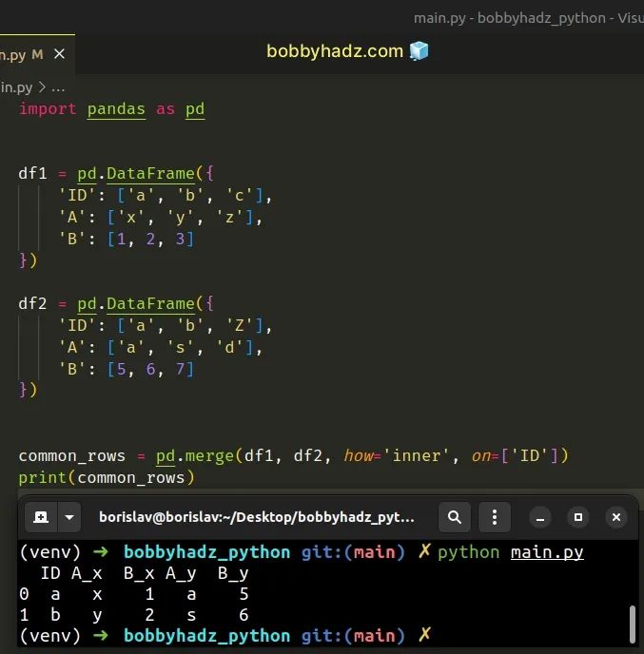Click the pd alias in the import line

195,109
